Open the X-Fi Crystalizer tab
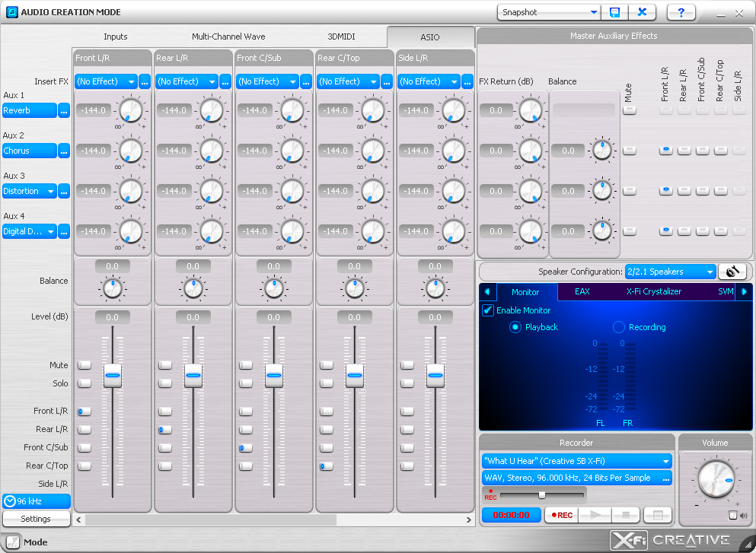 click(653, 291)
